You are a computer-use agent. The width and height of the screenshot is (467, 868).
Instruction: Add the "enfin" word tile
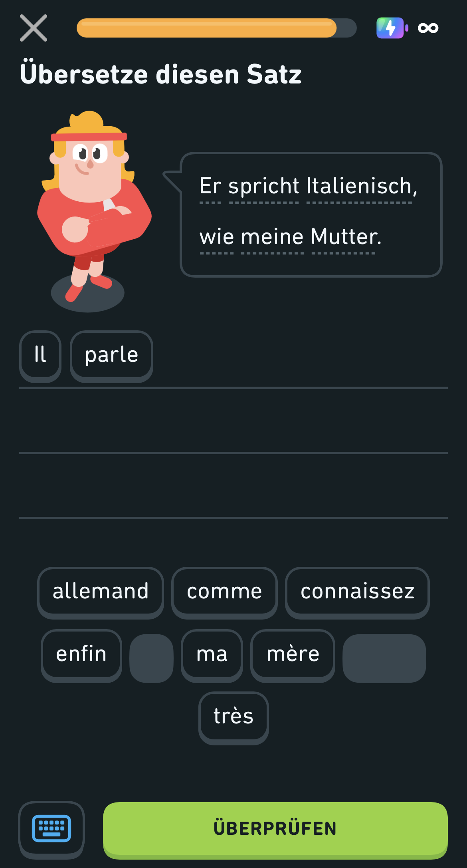(81, 654)
